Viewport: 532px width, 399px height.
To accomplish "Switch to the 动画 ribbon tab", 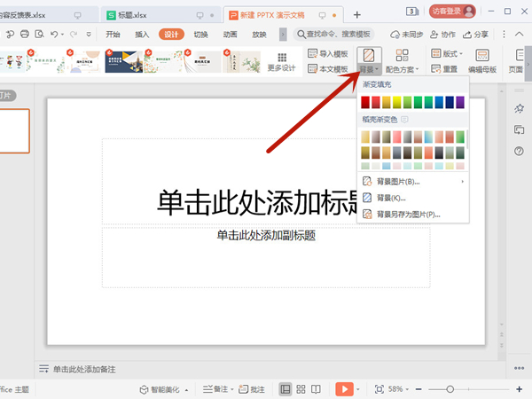I will (x=230, y=34).
